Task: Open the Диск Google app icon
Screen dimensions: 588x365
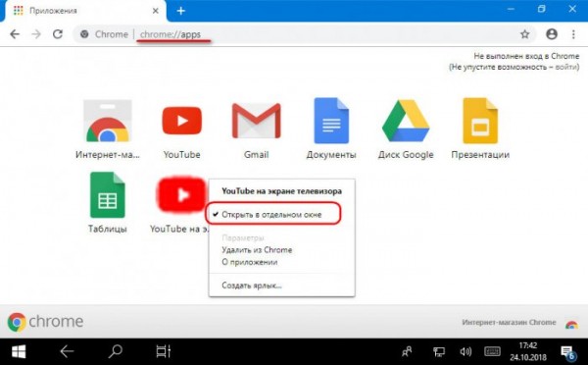Action: point(406,121)
